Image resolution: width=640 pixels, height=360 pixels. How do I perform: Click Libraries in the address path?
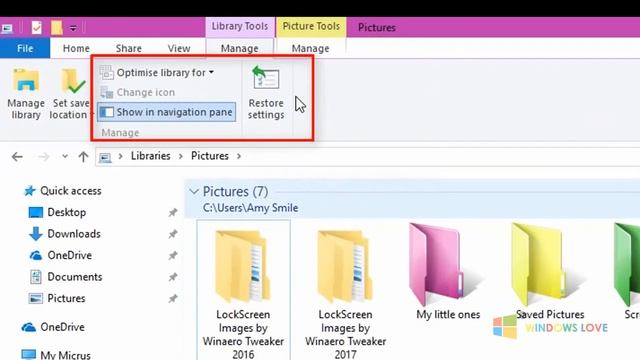pos(151,156)
